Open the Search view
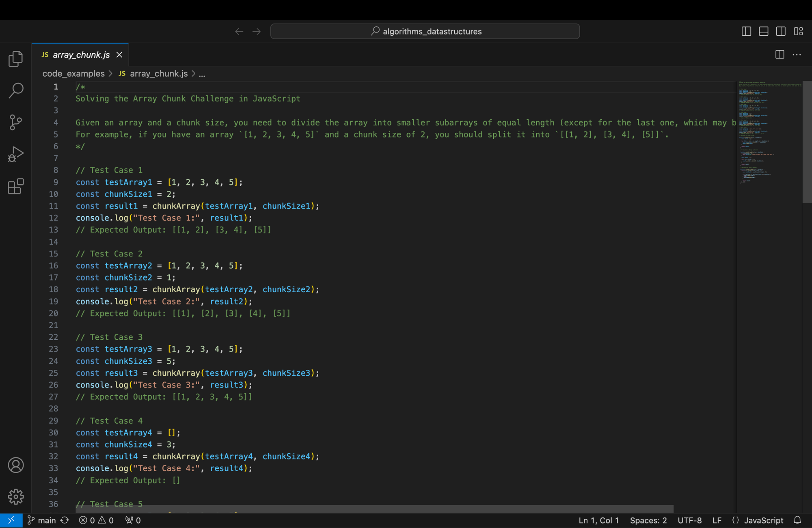 pos(15,90)
